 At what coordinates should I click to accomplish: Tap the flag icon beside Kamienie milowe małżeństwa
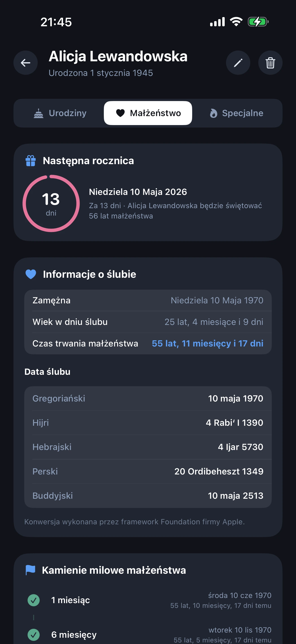[30, 570]
